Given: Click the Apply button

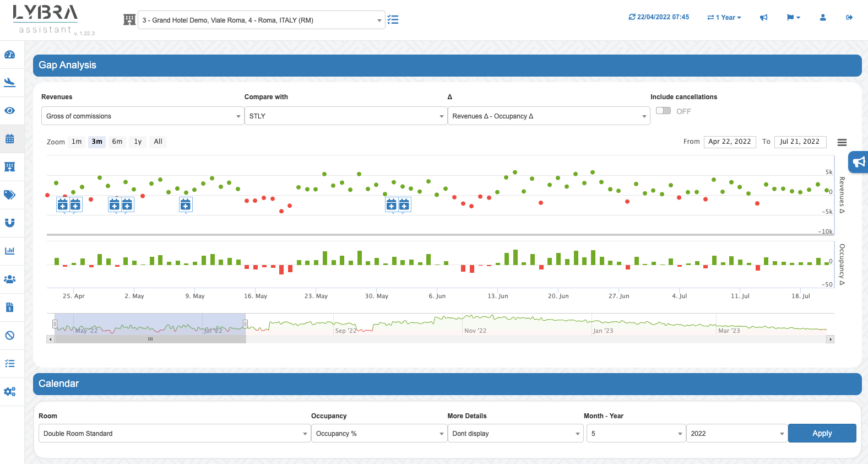Looking at the screenshot, I should click(822, 434).
